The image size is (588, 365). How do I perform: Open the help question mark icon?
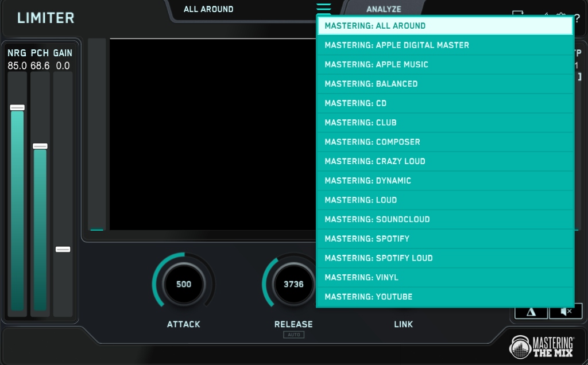[x=577, y=18]
